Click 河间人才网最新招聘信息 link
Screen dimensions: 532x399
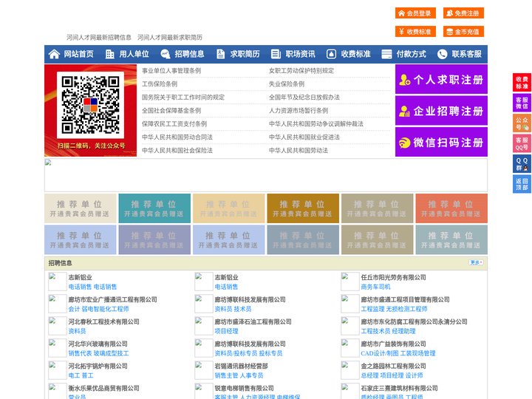click(x=99, y=38)
